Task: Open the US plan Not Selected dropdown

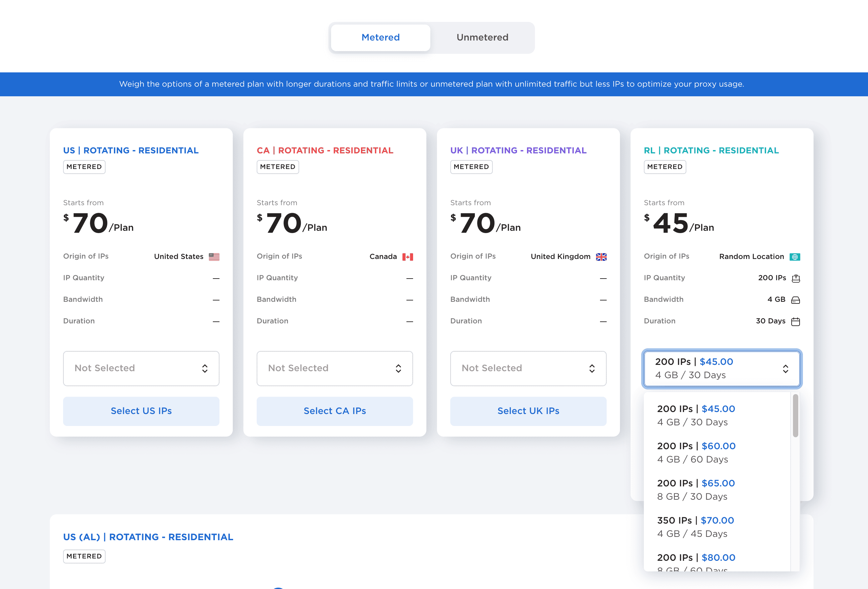Action: point(141,368)
